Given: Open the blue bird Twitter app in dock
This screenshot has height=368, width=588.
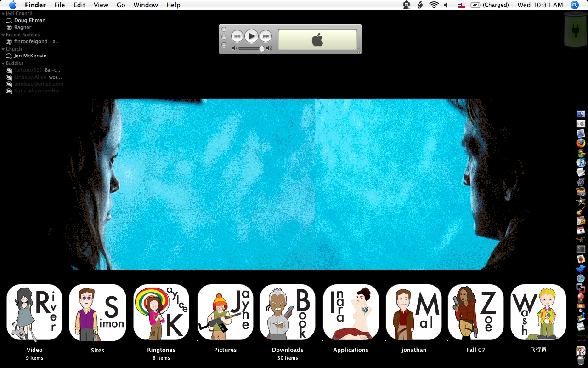Looking at the screenshot, I should pyautogui.click(x=581, y=269).
